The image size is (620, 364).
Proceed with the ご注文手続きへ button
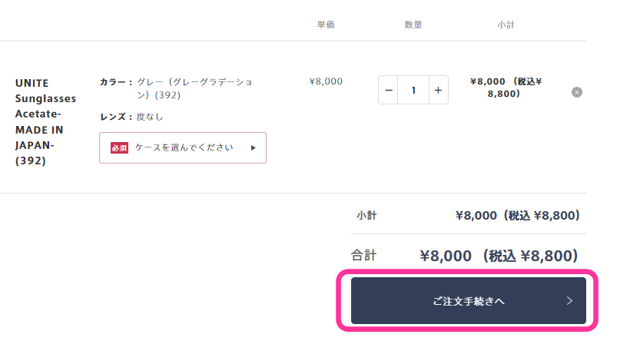tap(468, 301)
